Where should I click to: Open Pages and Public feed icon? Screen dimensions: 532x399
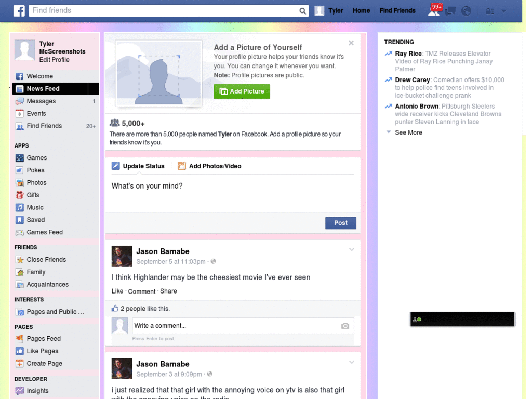[20, 312]
